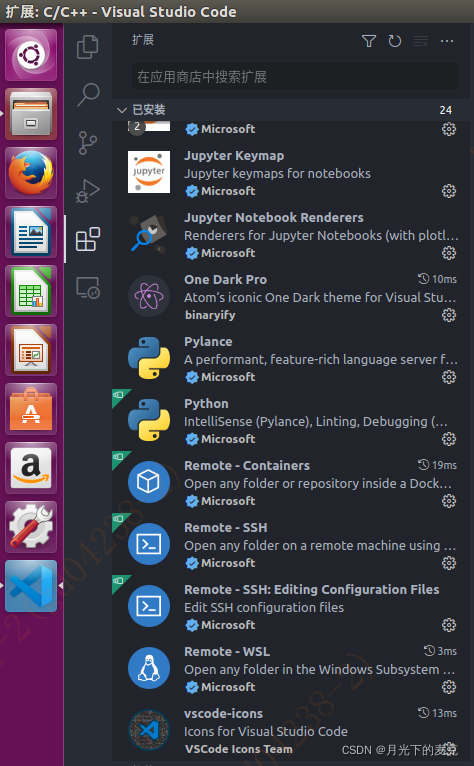
Task: Open vscode-icons extension title
Action: (x=223, y=714)
